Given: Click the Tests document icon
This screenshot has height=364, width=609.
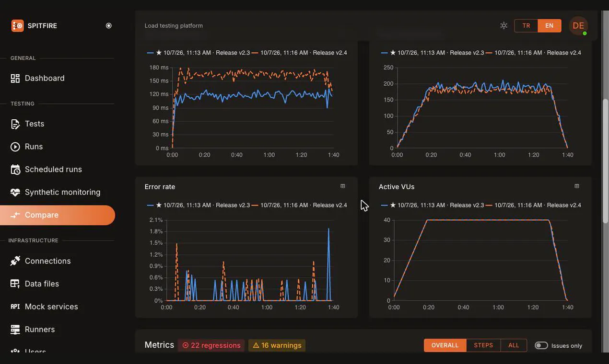Looking at the screenshot, I should 15,124.
